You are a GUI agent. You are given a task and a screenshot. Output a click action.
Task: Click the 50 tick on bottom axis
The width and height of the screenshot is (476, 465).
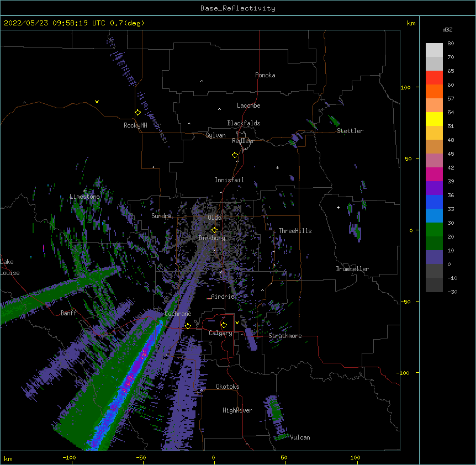[284, 457]
